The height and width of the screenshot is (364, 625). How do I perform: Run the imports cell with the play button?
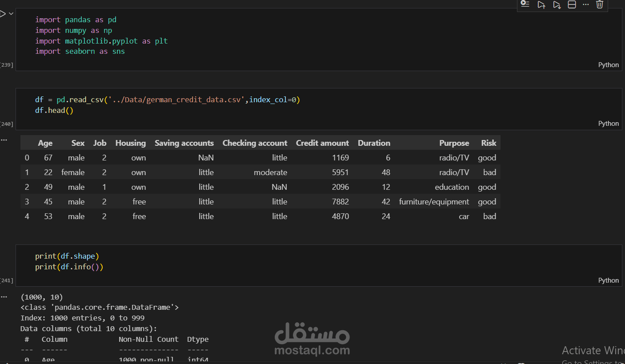click(4, 13)
